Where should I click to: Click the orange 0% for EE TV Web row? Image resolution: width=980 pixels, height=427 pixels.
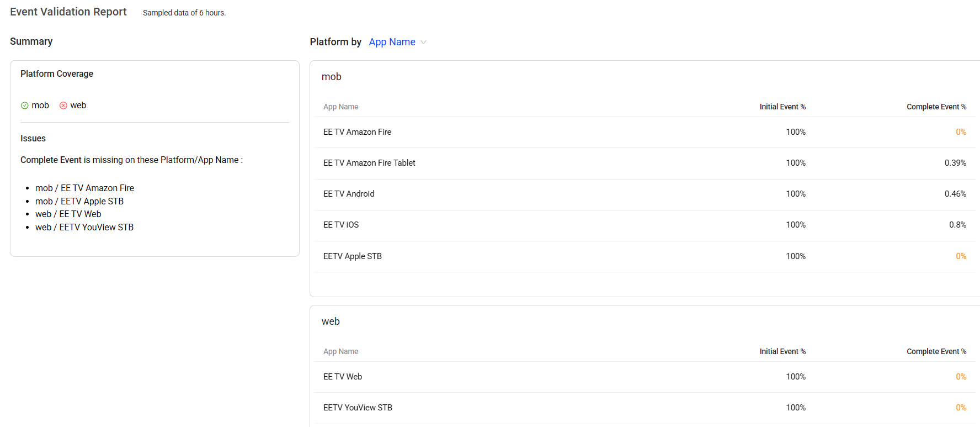[x=961, y=377]
